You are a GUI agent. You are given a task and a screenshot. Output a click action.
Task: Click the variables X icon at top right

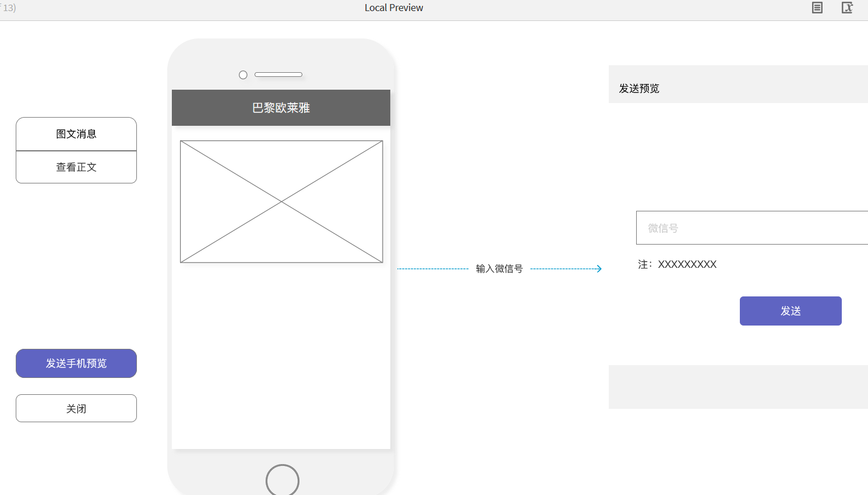pos(848,8)
